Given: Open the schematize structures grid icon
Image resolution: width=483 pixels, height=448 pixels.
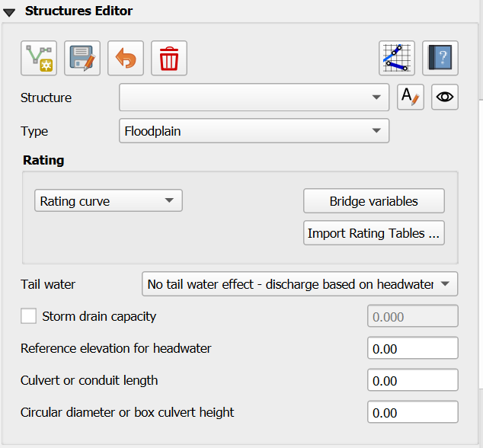Looking at the screenshot, I should point(397,58).
